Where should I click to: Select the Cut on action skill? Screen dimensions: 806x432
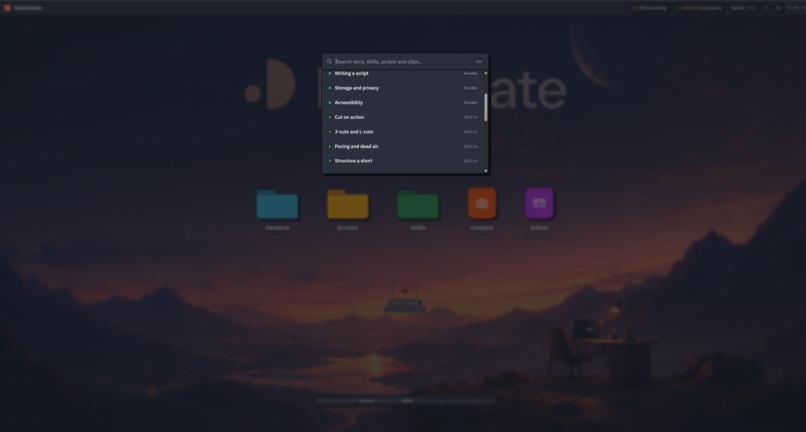pyautogui.click(x=403, y=117)
